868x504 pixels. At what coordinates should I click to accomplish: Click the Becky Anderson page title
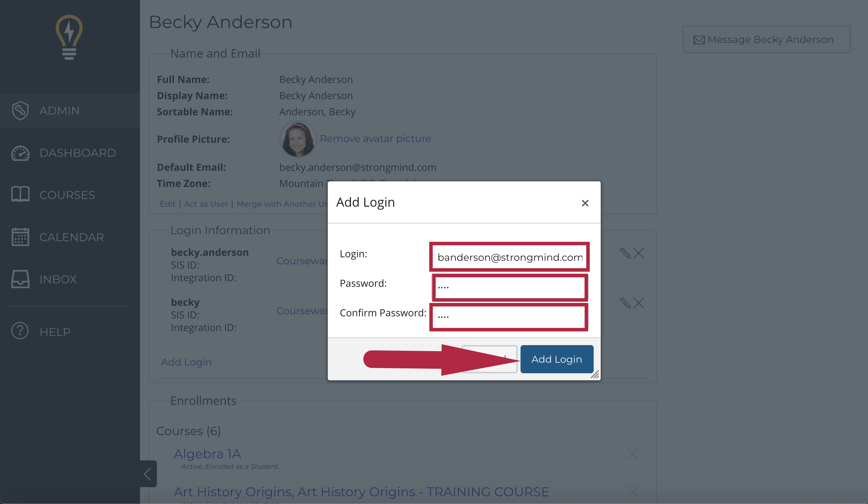[x=221, y=22]
